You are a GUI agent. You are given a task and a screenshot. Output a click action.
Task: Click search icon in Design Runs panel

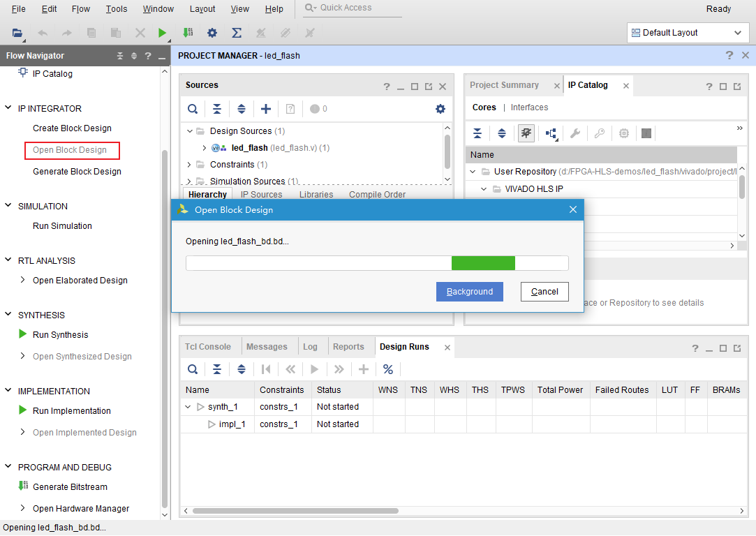click(x=193, y=369)
